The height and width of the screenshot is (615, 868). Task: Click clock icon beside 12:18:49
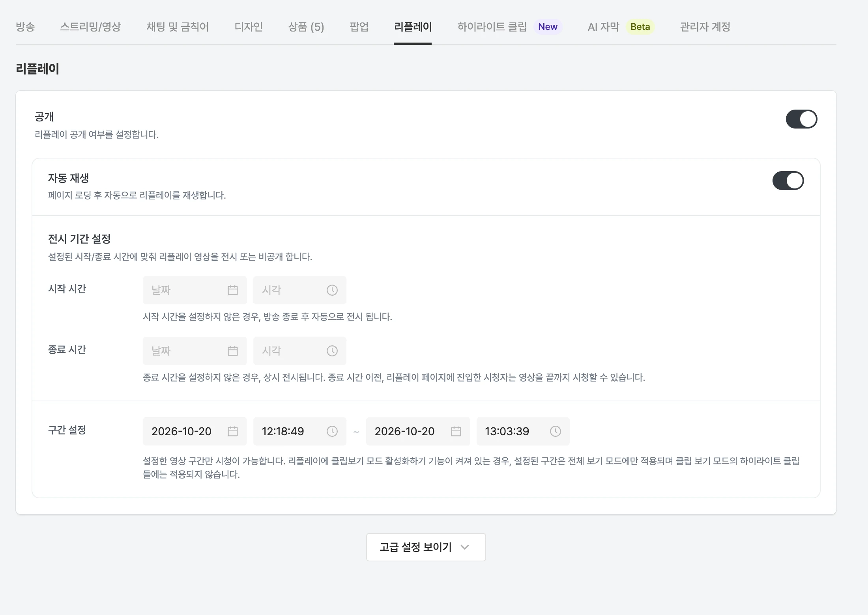pos(332,431)
